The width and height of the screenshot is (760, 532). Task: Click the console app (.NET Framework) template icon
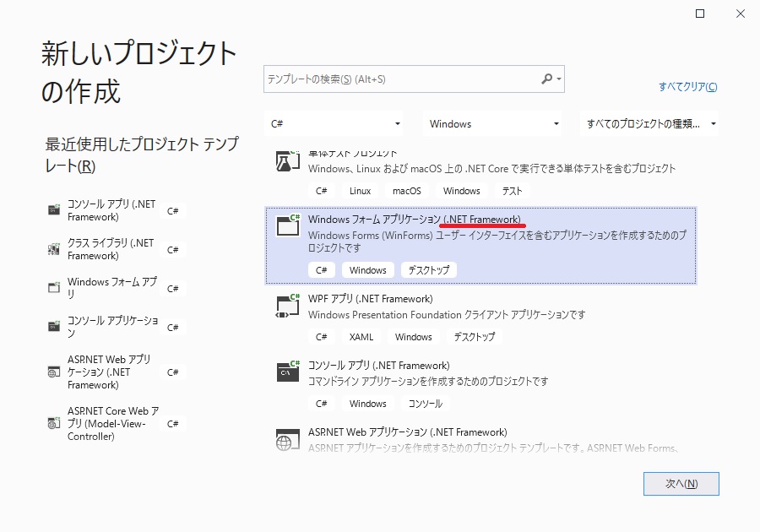tap(288, 372)
